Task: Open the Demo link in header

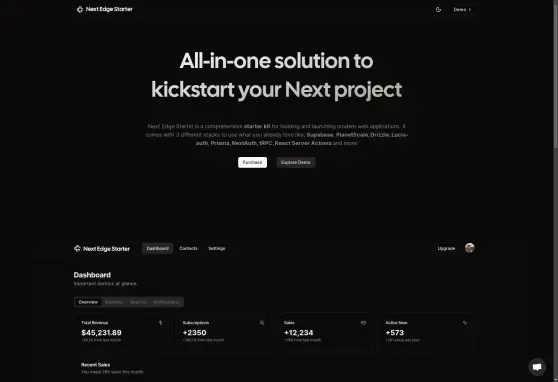Action: coord(462,10)
